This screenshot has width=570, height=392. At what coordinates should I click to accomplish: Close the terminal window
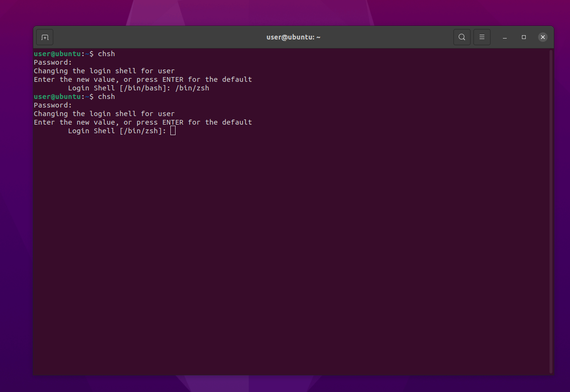(543, 37)
